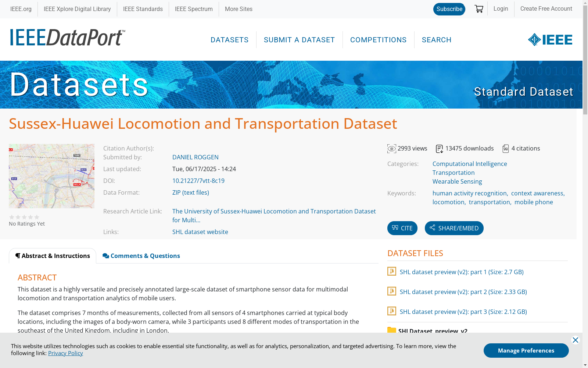Click the SHLDataset_preview_v2 folder icon
The height and width of the screenshot is (368, 588).
coord(392,330)
